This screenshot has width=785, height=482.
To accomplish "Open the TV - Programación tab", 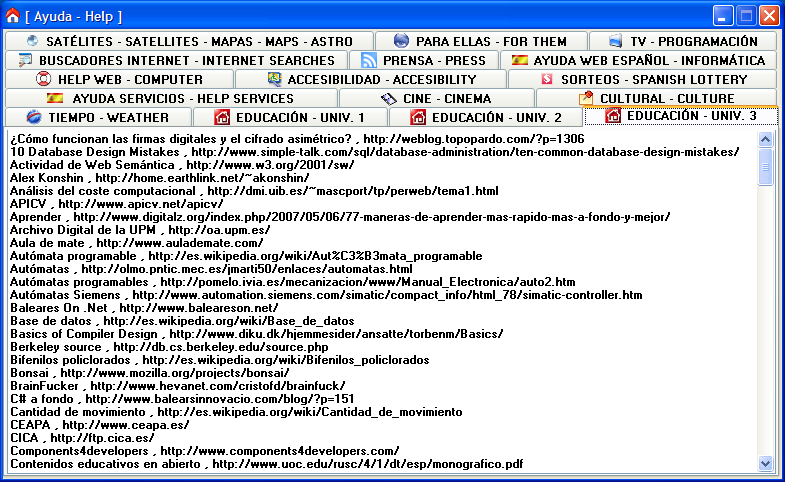I will click(x=683, y=41).
